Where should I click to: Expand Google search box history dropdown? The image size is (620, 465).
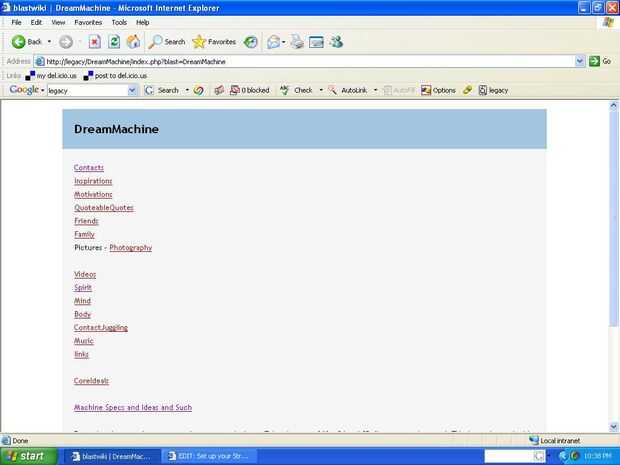[132, 91]
